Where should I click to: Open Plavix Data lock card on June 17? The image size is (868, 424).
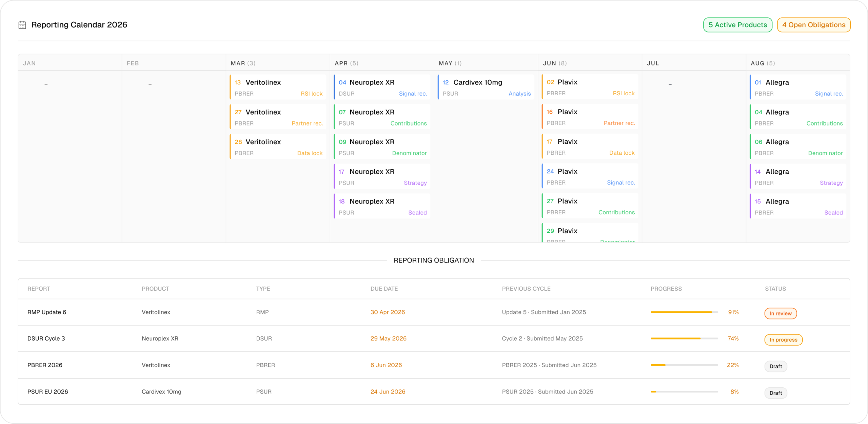(x=590, y=147)
